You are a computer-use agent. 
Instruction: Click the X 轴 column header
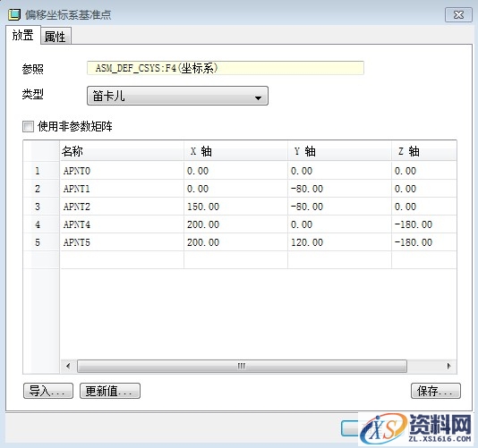[235, 151]
